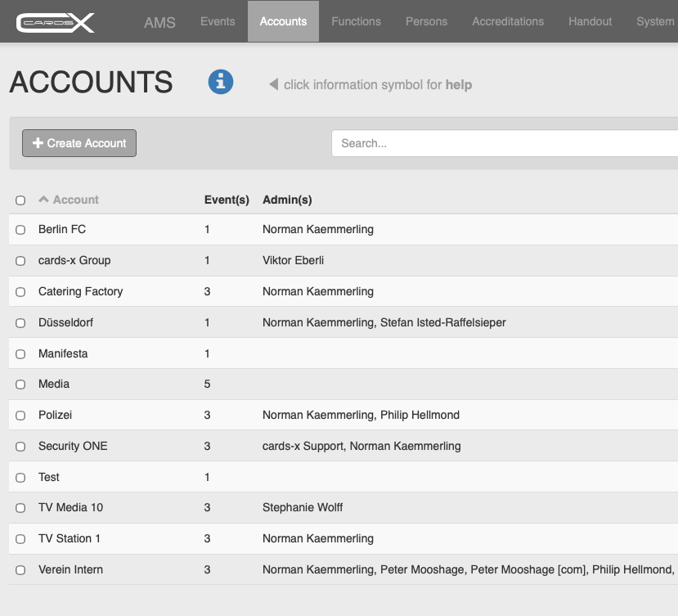Go to the Functions tab
This screenshot has width=678, height=616.
coord(356,21)
